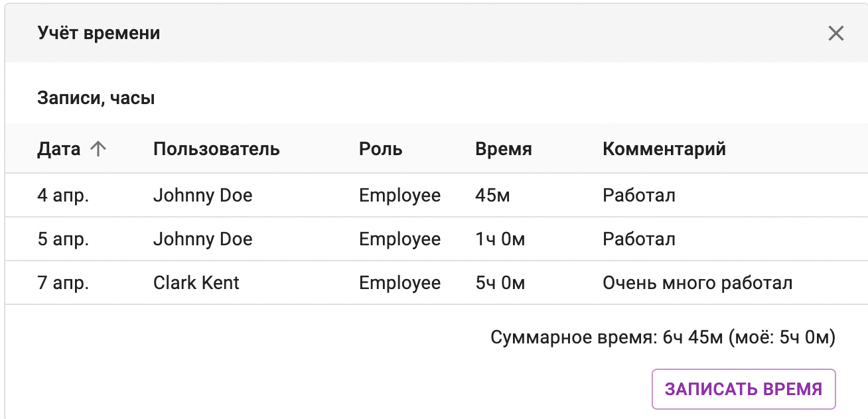Click the Роль column header
868x419 pixels.
coord(381,149)
